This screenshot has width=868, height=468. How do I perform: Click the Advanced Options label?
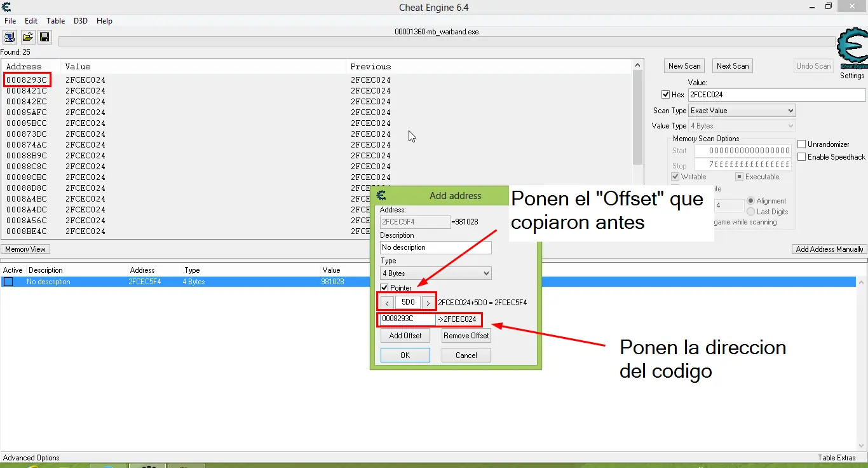click(x=31, y=458)
